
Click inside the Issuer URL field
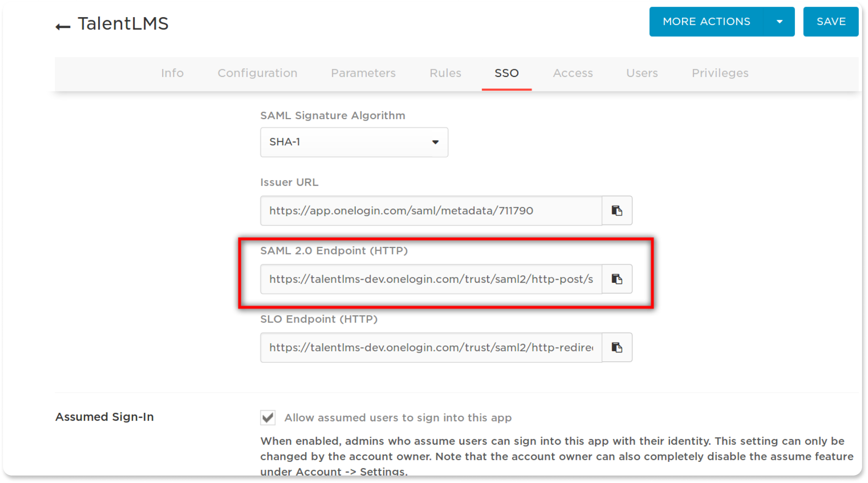431,211
